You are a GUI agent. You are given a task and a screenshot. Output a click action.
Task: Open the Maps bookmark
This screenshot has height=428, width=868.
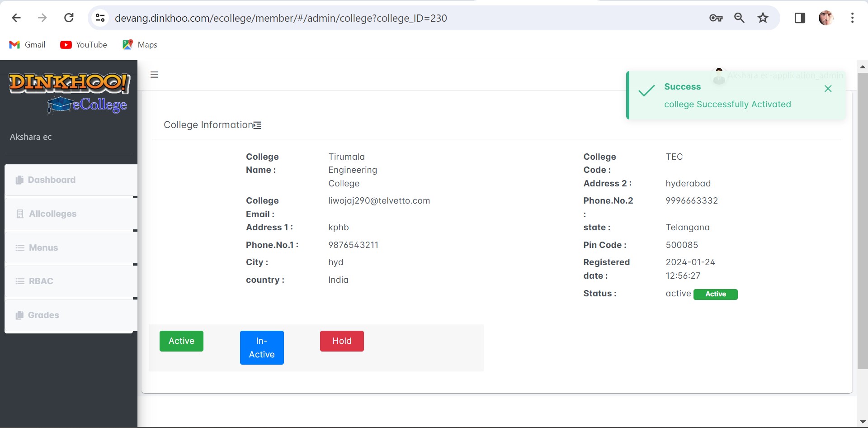click(x=140, y=44)
